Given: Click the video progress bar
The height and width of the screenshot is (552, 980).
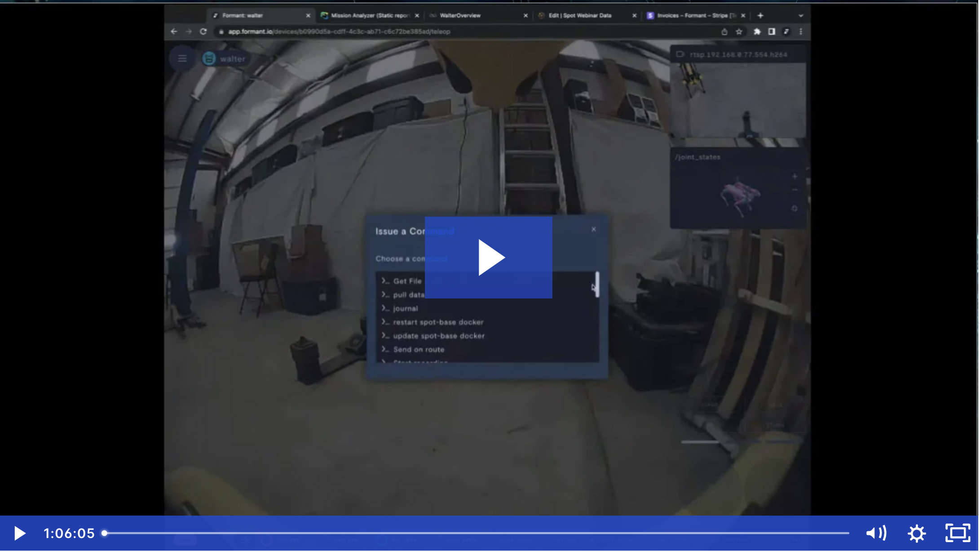Looking at the screenshot, I should 449,533.
